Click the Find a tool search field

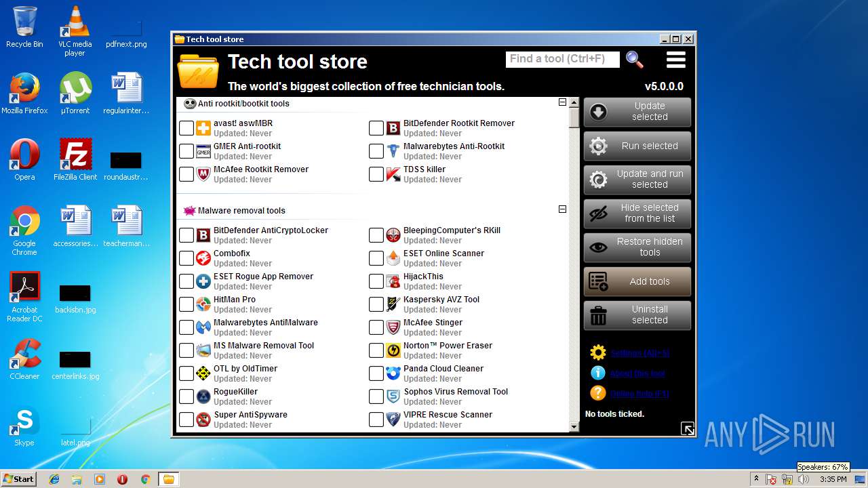coord(563,60)
